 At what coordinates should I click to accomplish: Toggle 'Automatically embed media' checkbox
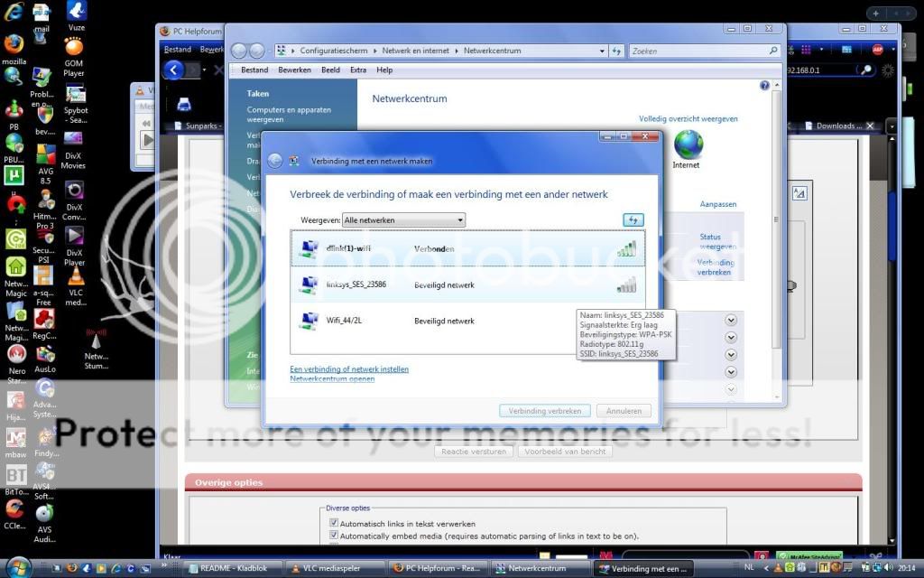tap(334, 536)
